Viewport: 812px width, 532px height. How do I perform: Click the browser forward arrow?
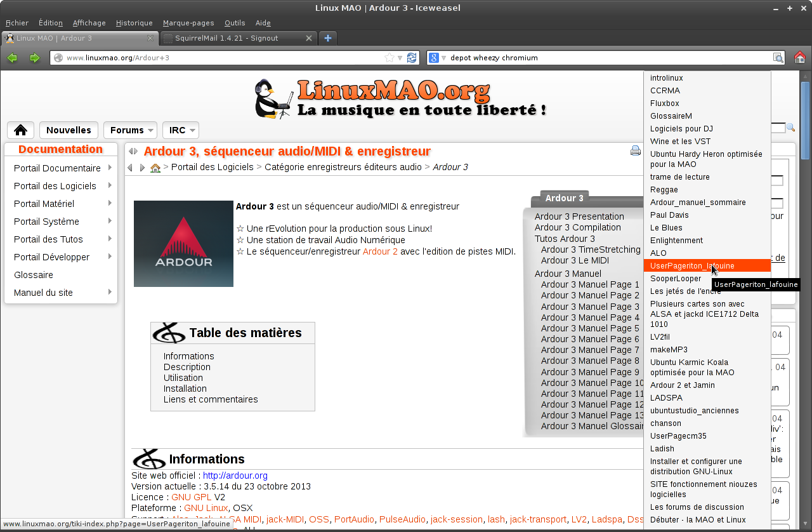34,58
